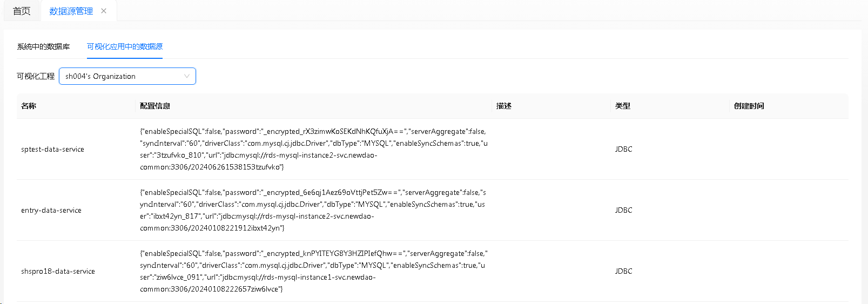Image resolution: width=868 pixels, height=304 pixels.
Task: Switch to the 首页 tab
Action: coord(22,11)
